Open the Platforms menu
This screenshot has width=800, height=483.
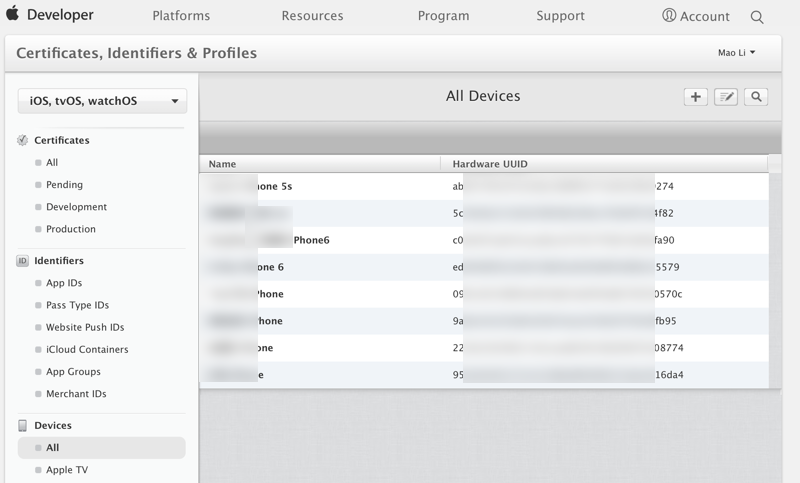(x=181, y=16)
